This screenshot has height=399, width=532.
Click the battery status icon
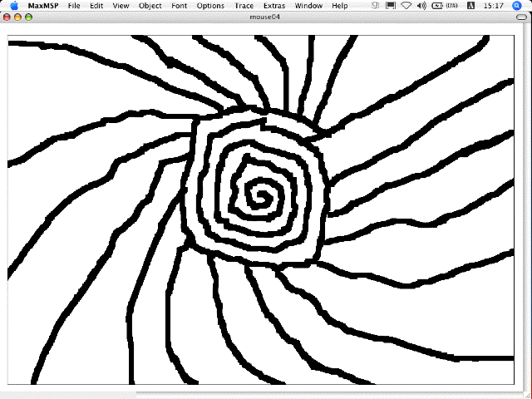pos(445,6)
